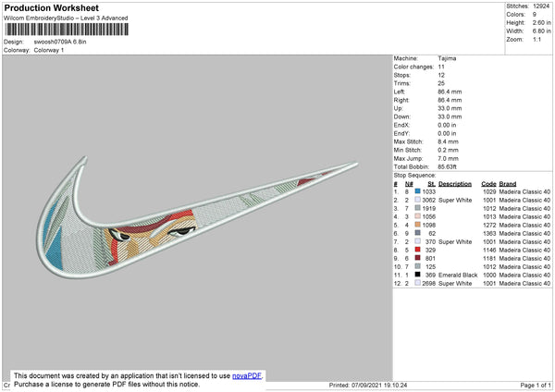555x392 pixels.
Task: Select the Super White swatch beside 3062
Action: pos(418,200)
